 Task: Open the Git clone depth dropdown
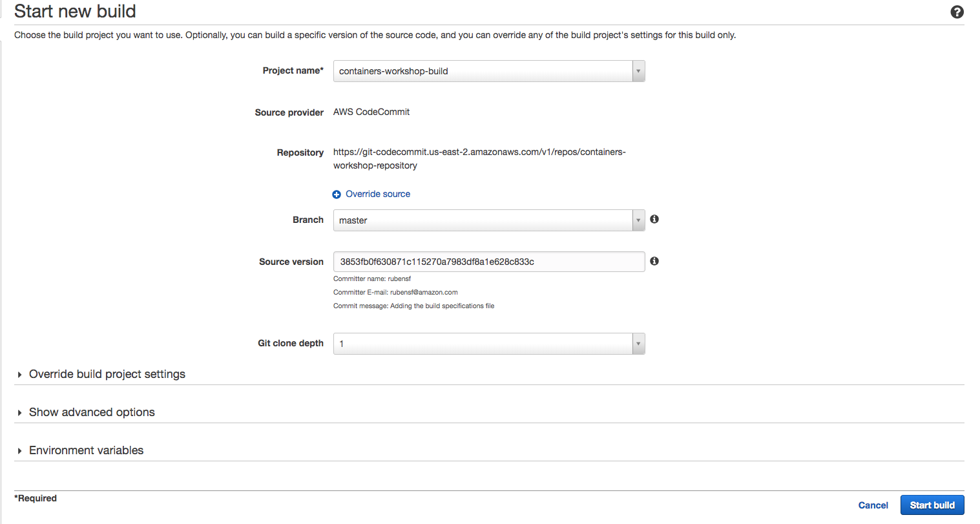point(489,344)
